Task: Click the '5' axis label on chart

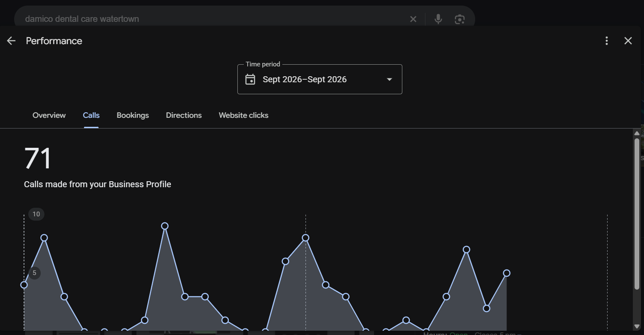Action: (x=34, y=273)
